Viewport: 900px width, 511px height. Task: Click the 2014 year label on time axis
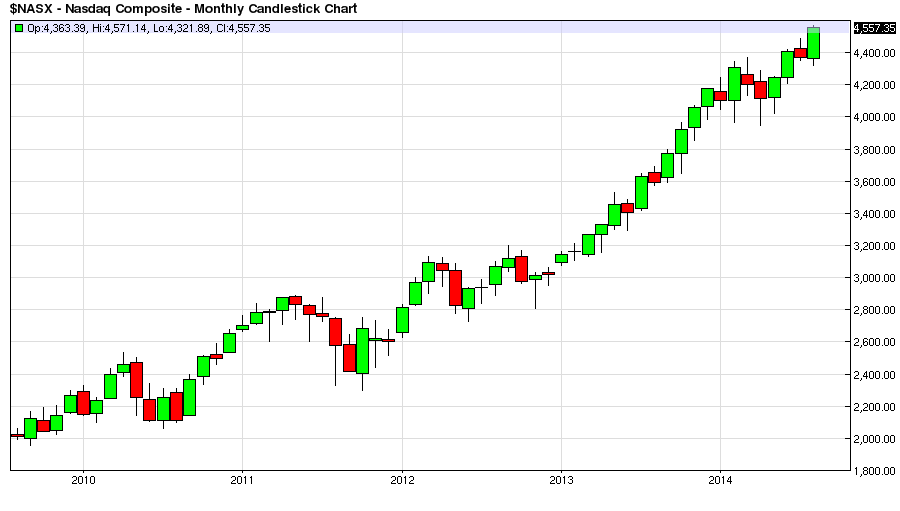[x=720, y=480]
